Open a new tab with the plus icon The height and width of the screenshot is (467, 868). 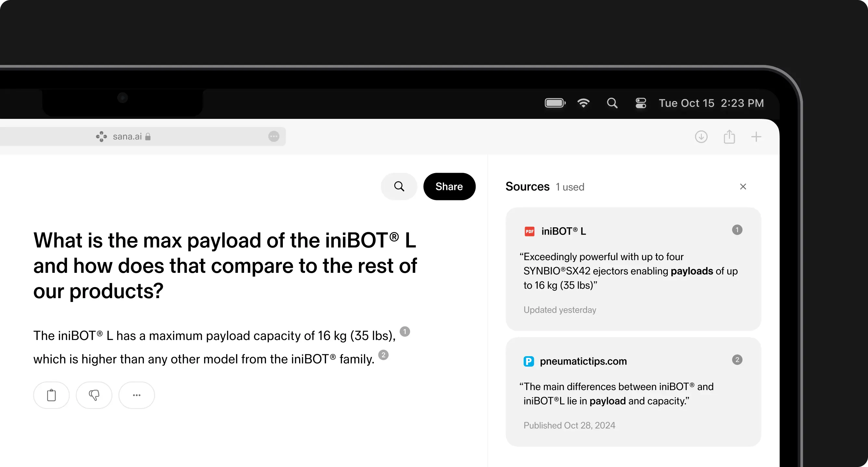pos(756,137)
